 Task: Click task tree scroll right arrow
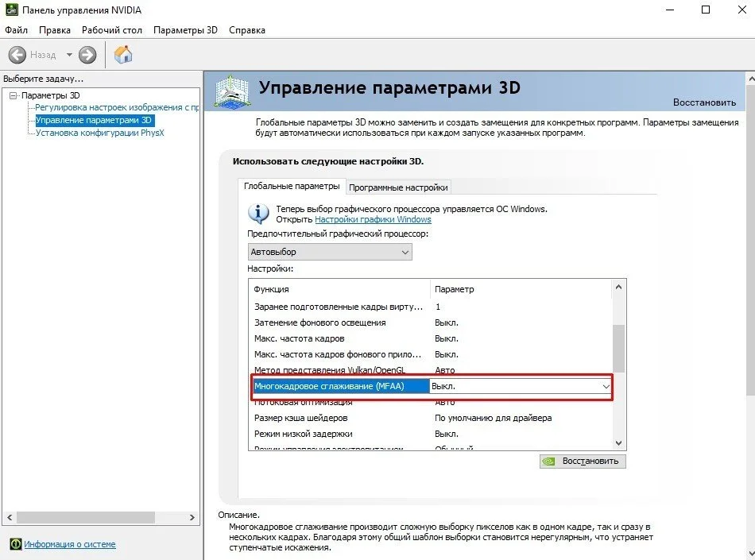[192, 517]
